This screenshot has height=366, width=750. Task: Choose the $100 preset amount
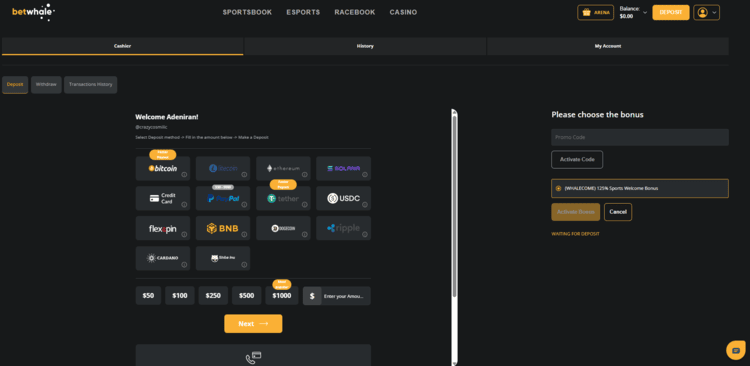pyautogui.click(x=180, y=296)
